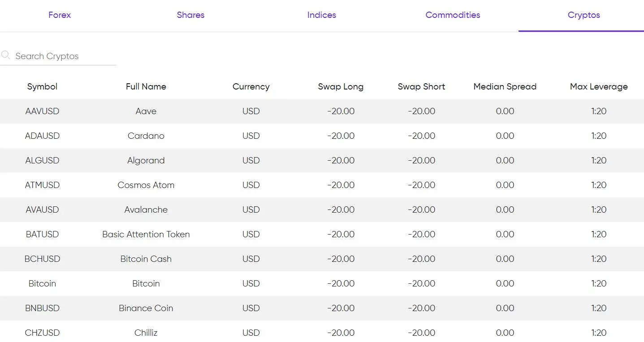Select the Bitcoin symbol cell

pyautogui.click(x=42, y=284)
